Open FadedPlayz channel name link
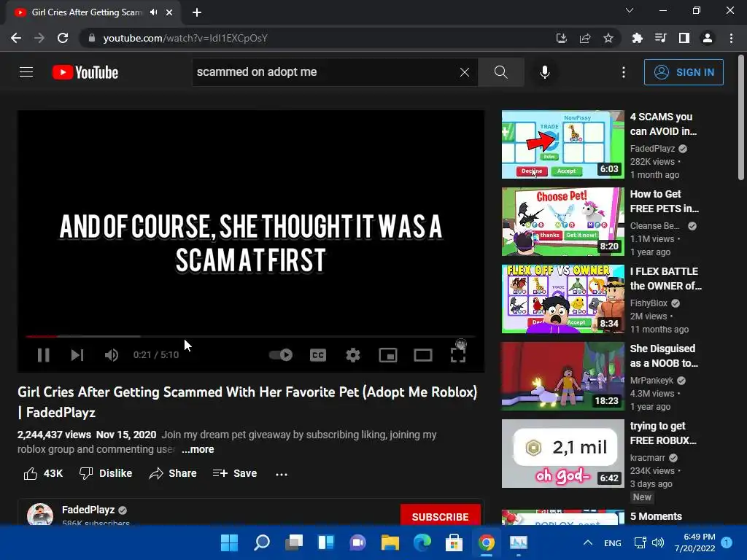The image size is (747, 560). tap(88, 510)
